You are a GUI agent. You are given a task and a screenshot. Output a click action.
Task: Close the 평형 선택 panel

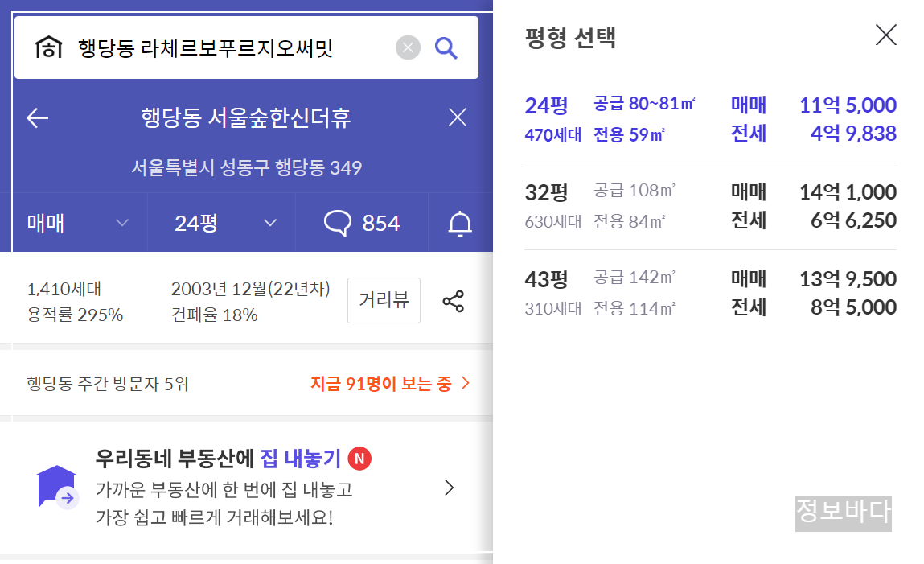[x=885, y=35]
